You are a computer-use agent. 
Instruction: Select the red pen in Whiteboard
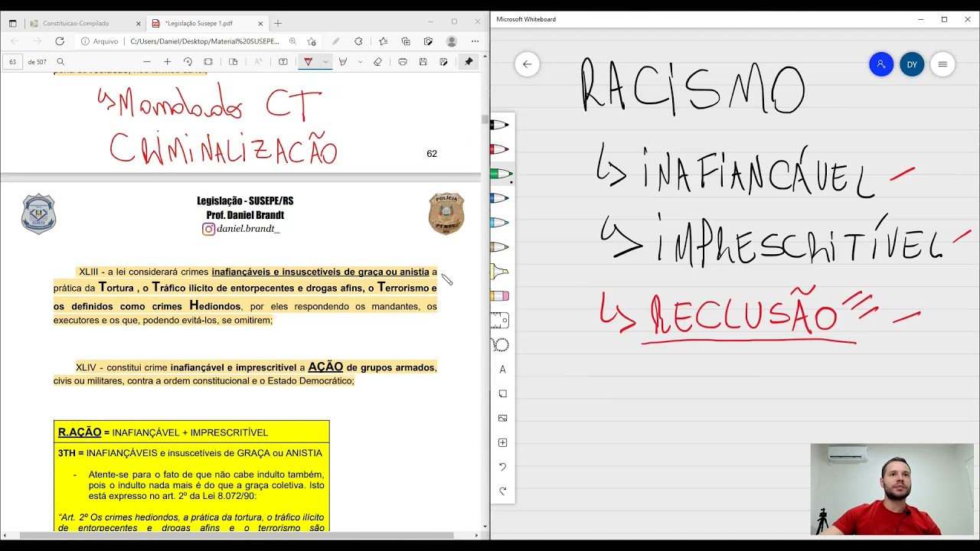pos(501,149)
